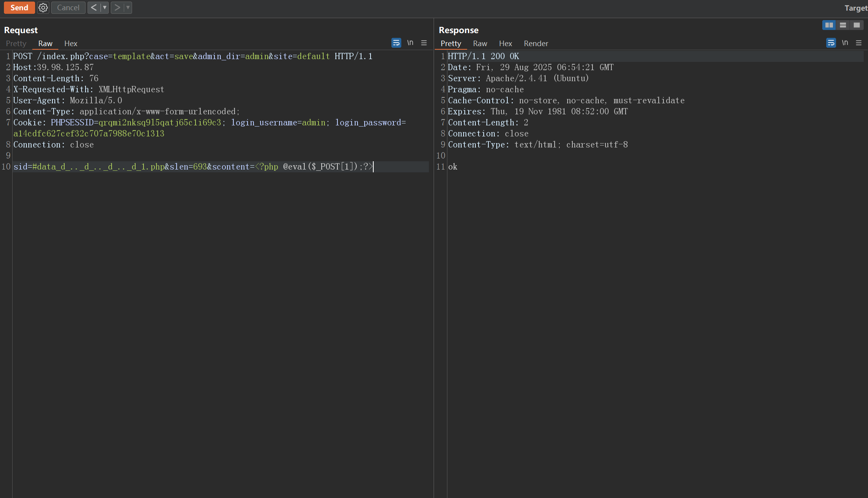868x498 pixels.
Task: Go forward to next request
Action: pyautogui.click(x=117, y=7)
